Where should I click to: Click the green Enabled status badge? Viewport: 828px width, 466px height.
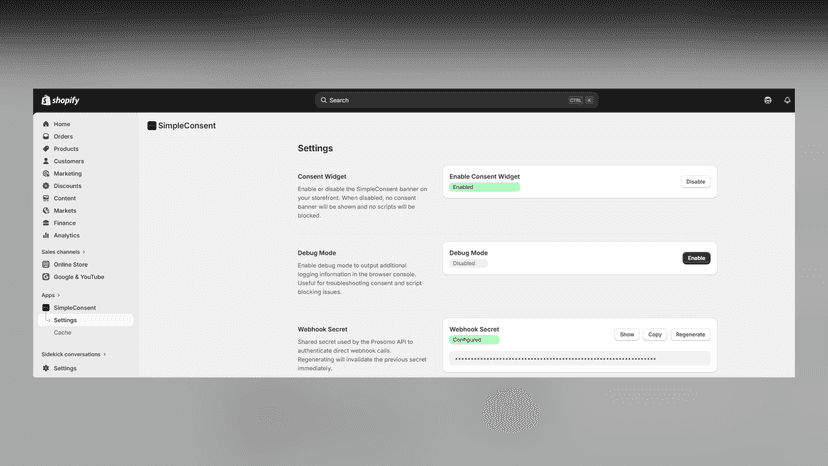(484, 187)
